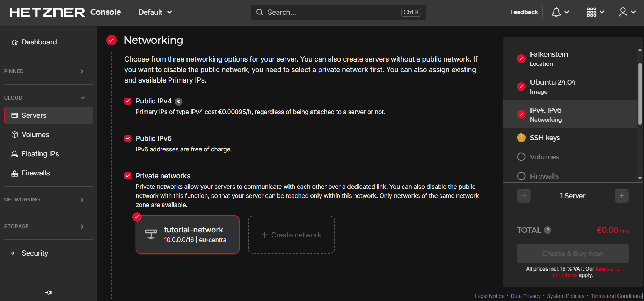Open Firewalls in the sidebar
Screen dimensions: 644x301
[36, 173]
